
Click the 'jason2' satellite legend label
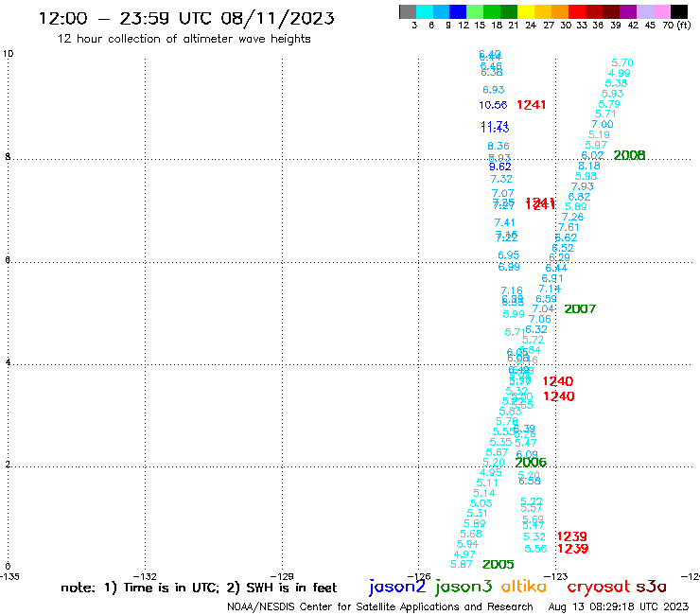click(397, 587)
